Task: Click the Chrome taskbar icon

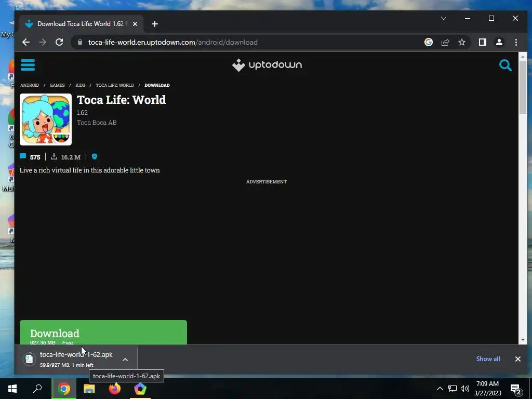Action: click(x=63, y=389)
